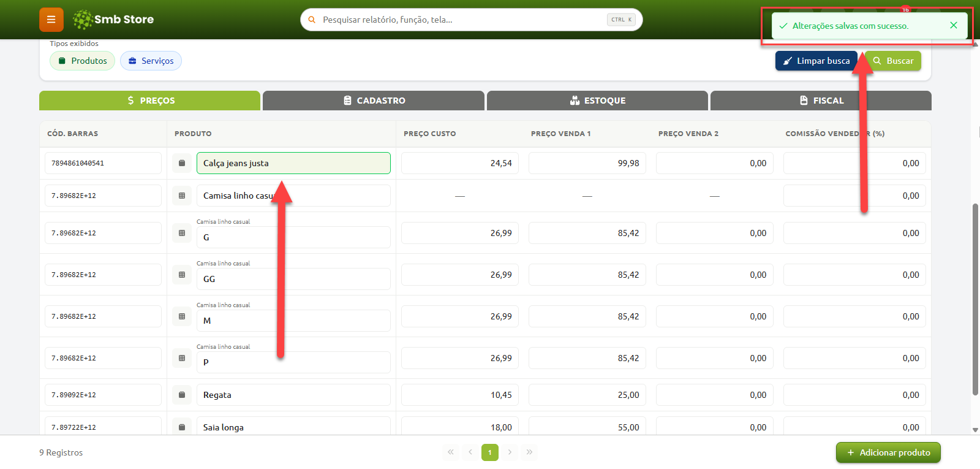980x469 pixels.
Task: Open the Estoque tab
Action: [597, 101]
